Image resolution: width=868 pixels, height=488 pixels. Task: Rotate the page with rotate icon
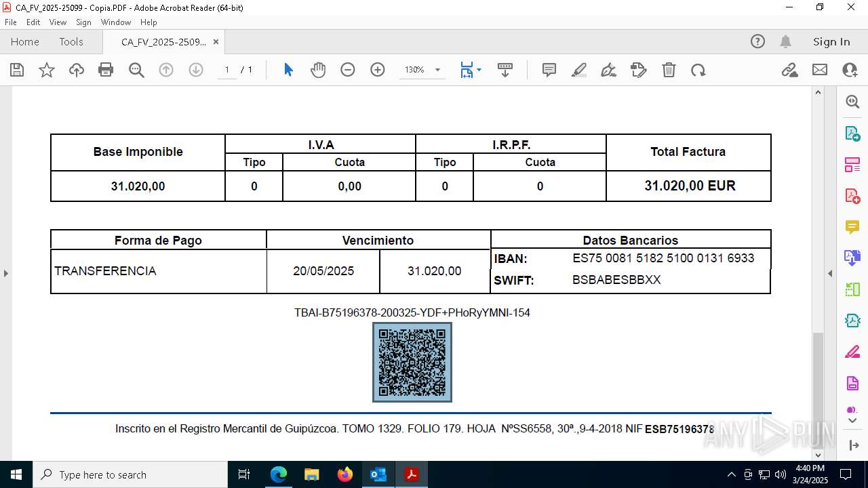click(698, 70)
